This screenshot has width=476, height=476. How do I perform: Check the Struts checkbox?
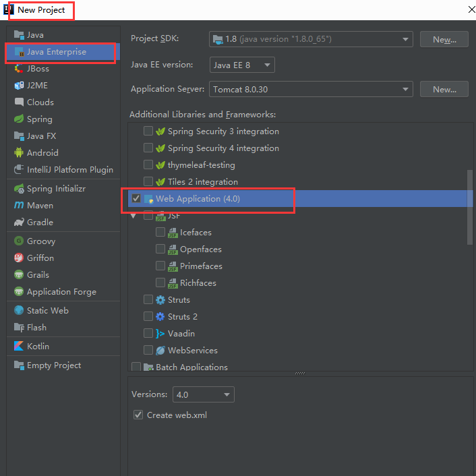[x=148, y=299]
